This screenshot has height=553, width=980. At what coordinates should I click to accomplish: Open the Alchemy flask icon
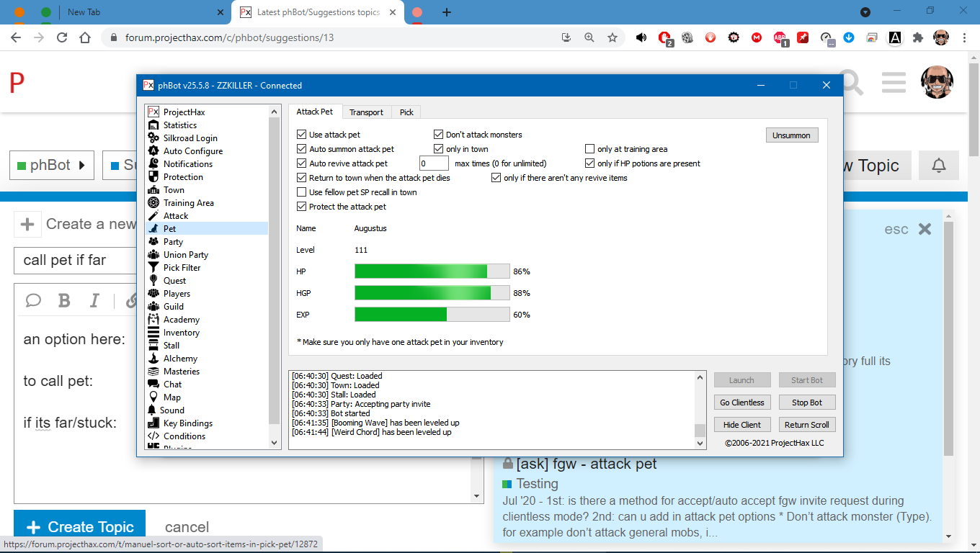point(153,359)
